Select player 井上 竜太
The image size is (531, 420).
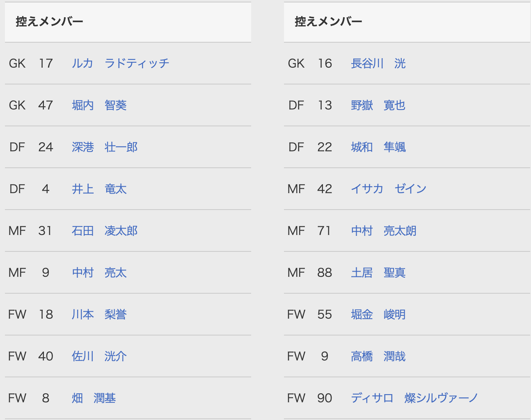click(x=99, y=189)
